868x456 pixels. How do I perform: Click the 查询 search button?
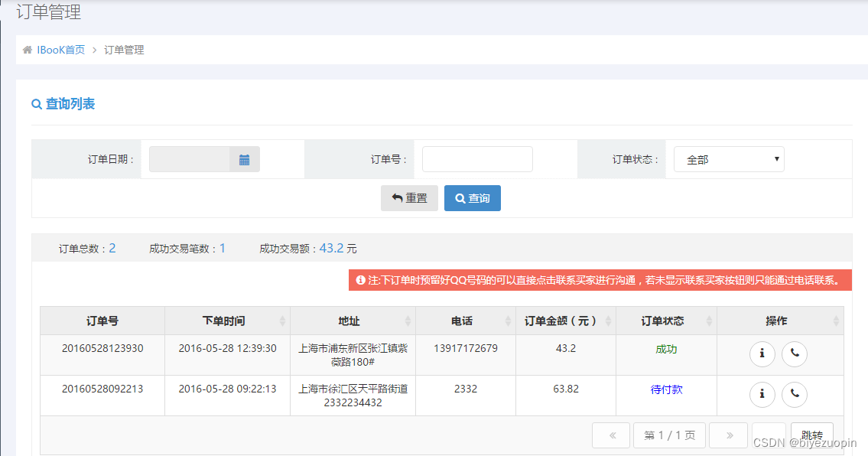click(x=472, y=198)
